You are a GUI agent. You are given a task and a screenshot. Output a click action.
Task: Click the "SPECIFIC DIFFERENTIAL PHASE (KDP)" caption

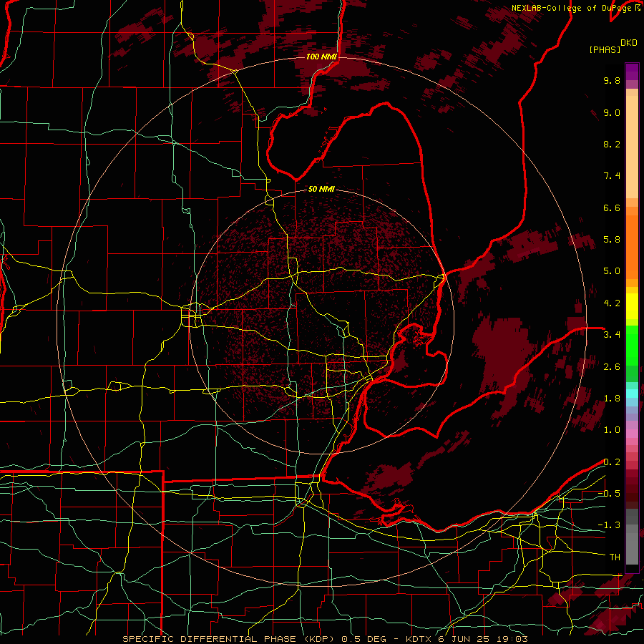(228, 639)
